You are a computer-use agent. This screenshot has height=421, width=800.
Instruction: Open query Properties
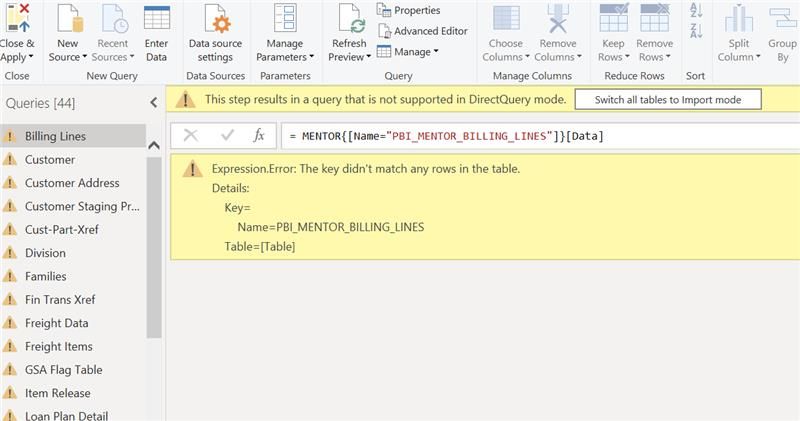pyautogui.click(x=408, y=10)
